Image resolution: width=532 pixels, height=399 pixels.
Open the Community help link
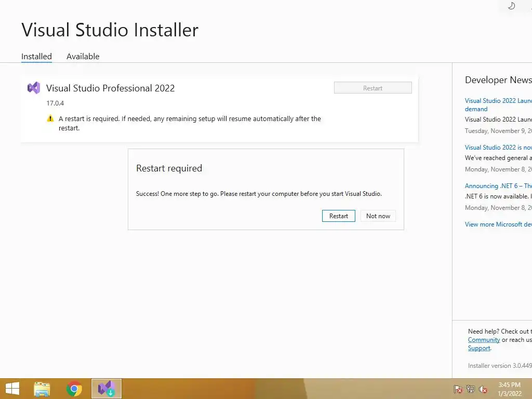point(484,340)
